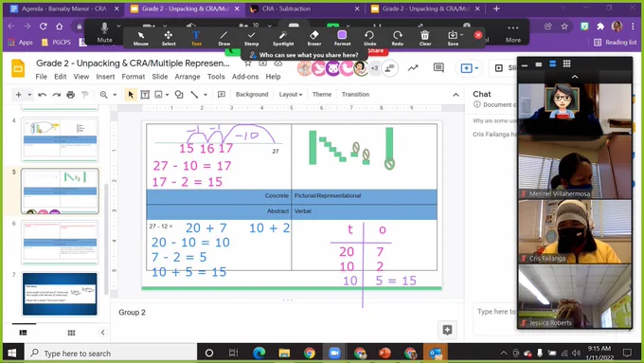Bookmark this page with star
The width and height of the screenshot is (644, 363).
[564, 27]
